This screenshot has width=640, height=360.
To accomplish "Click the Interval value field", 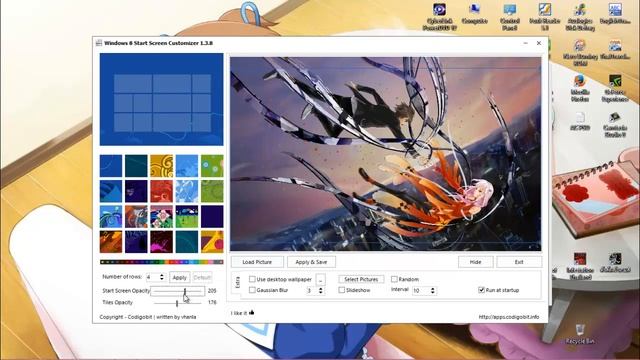I will 421,290.
